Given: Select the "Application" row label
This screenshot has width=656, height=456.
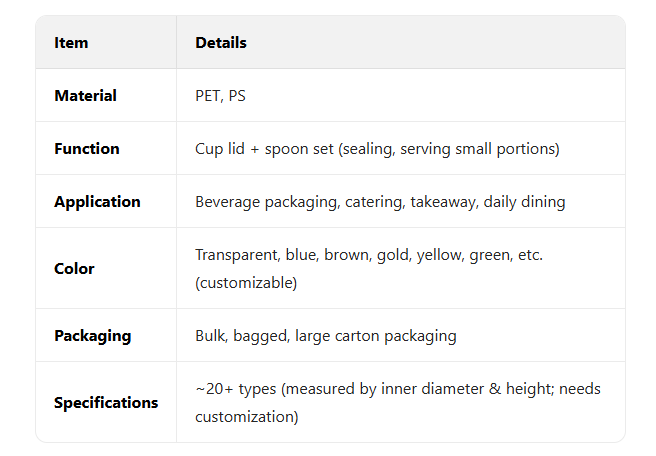Looking at the screenshot, I should 97,202.
